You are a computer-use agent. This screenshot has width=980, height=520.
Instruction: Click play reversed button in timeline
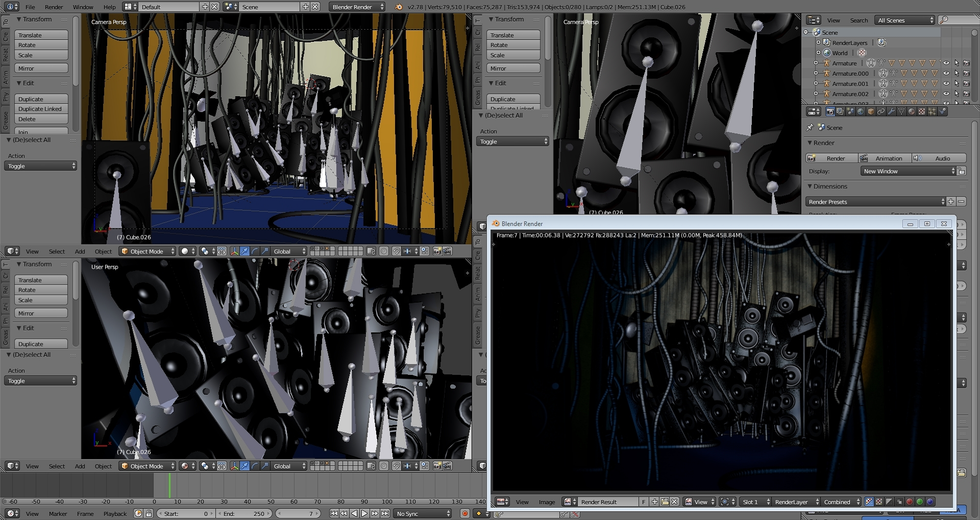[354, 513]
